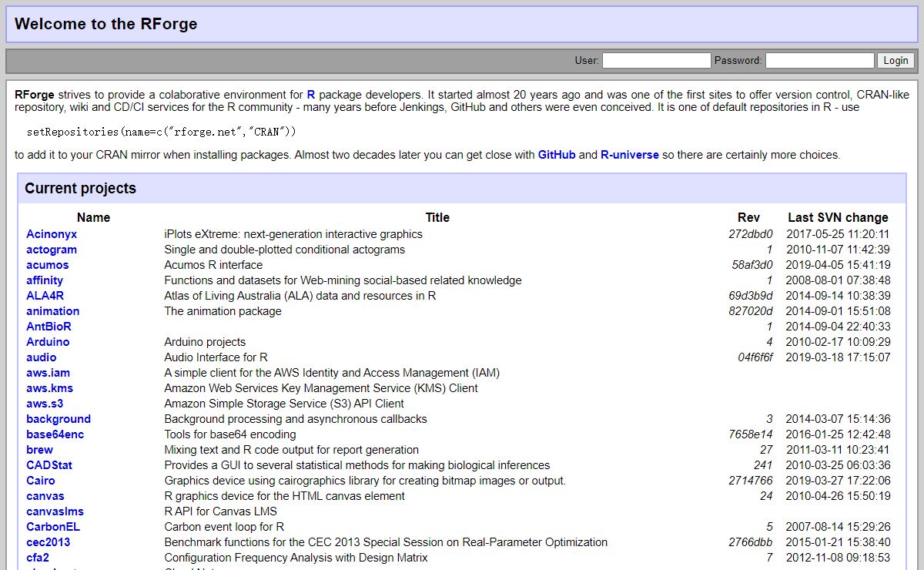Open the Cairo project link
The image size is (924, 570).
tap(41, 481)
